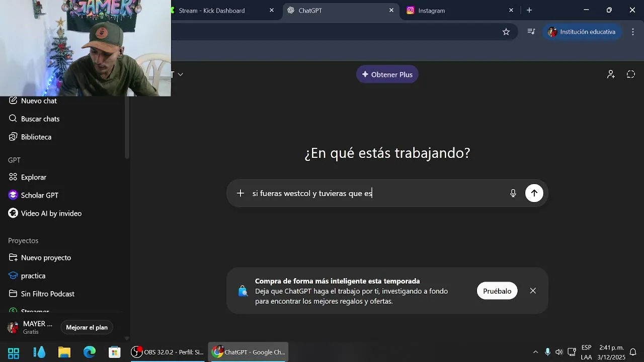Image resolution: width=644 pixels, height=362 pixels.
Task: Open the media control icon in Chrome toolbar
Action: pos(531,32)
